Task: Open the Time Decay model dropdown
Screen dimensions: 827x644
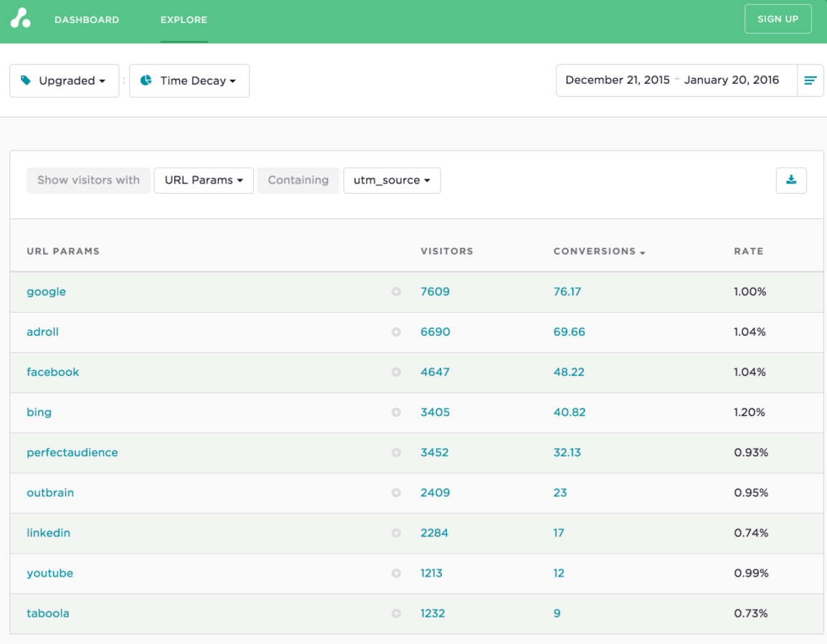Action: point(189,81)
